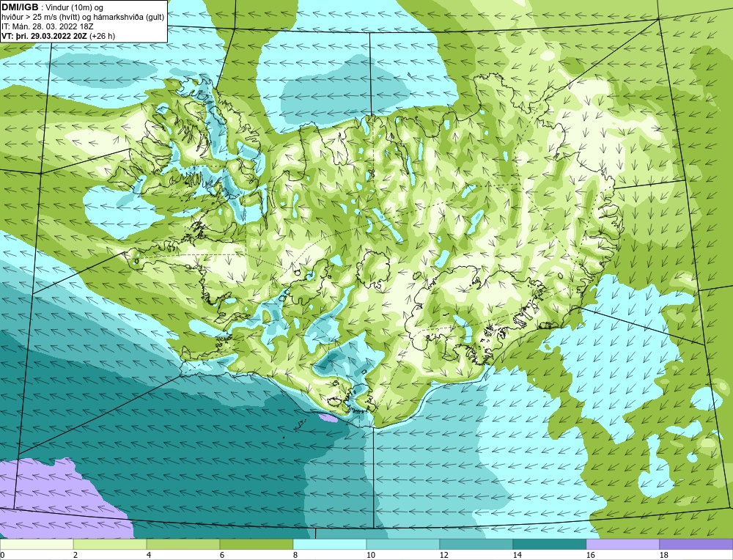The image size is (733, 560).
Task: Click the small purple wind patch off south coast
Action: pos(327,417)
